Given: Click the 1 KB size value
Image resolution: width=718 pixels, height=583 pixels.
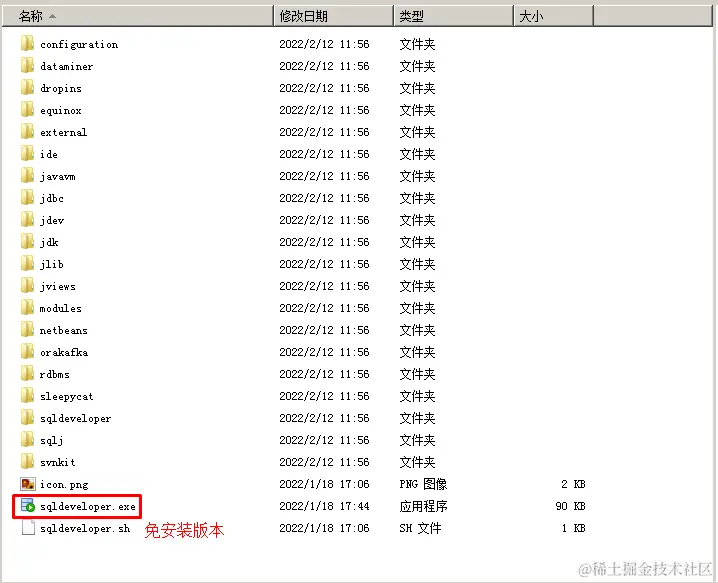Looking at the screenshot, I should (x=573, y=528).
